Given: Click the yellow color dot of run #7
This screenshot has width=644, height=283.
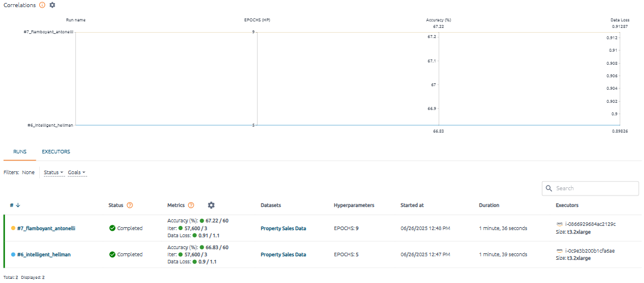Looking at the screenshot, I should coord(13,228).
